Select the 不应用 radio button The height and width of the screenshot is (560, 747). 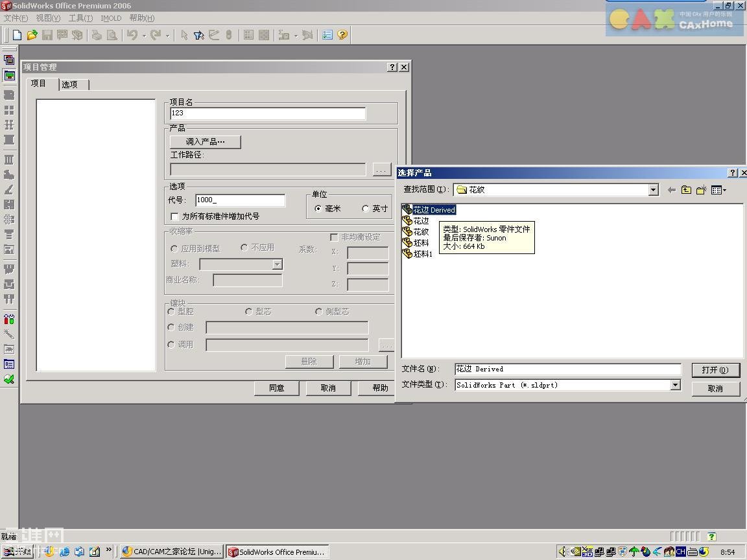pos(244,248)
